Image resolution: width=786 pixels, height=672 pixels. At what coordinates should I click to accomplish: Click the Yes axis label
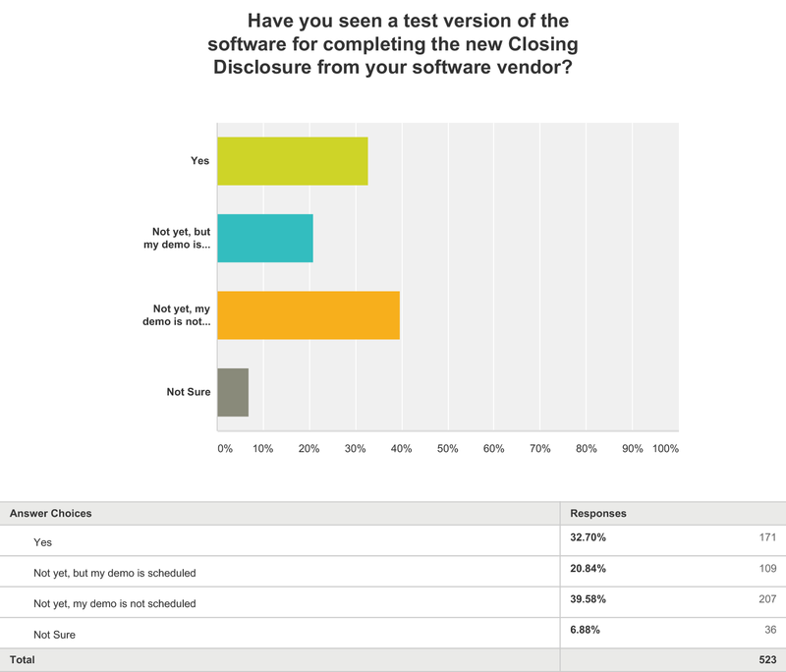199,161
